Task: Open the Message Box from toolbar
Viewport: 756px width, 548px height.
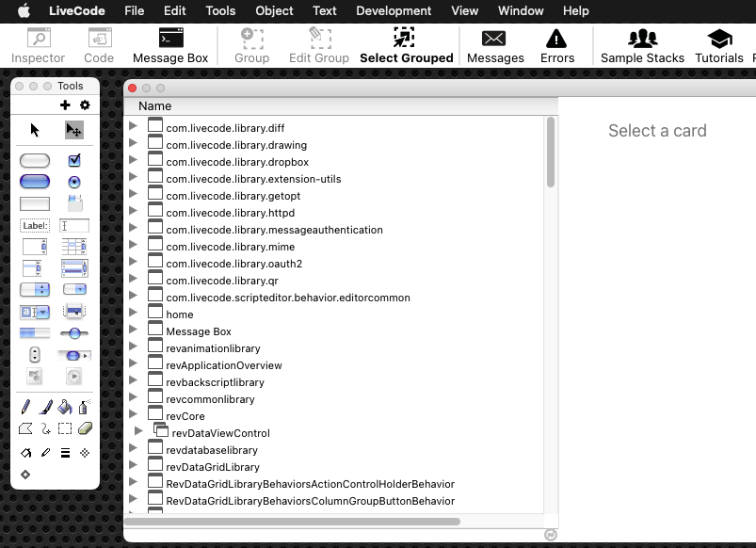Action: [x=170, y=45]
